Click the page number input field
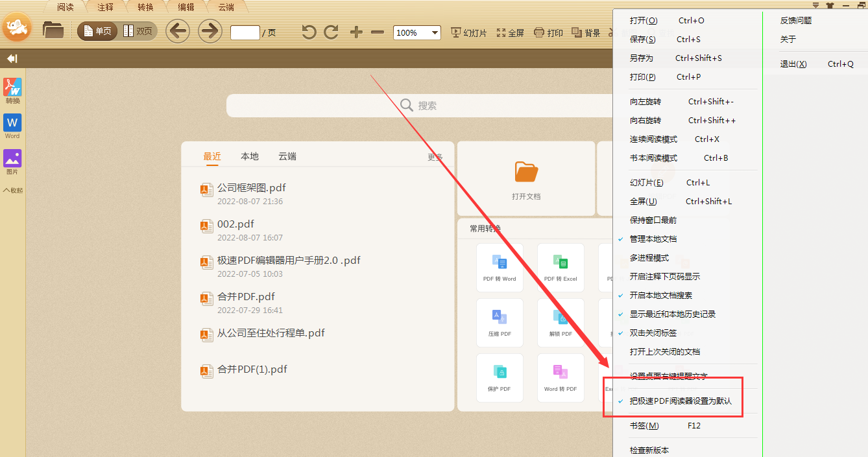This screenshot has height=457, width=868. (x=245, y=32)
